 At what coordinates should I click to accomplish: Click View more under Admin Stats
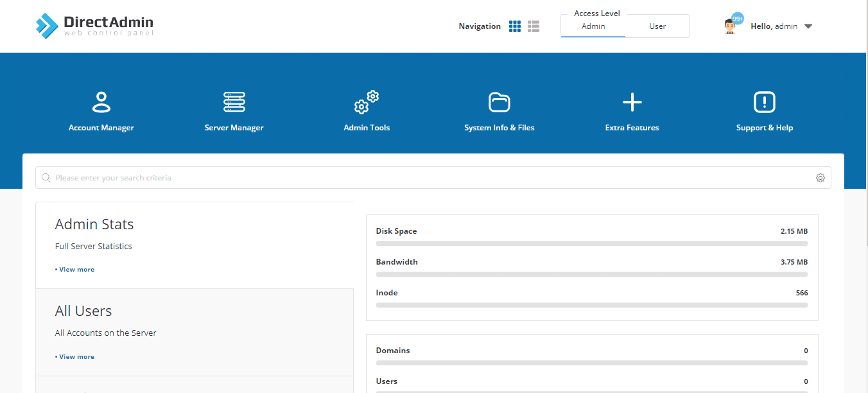pyautogui.click(x=74, y=270)
